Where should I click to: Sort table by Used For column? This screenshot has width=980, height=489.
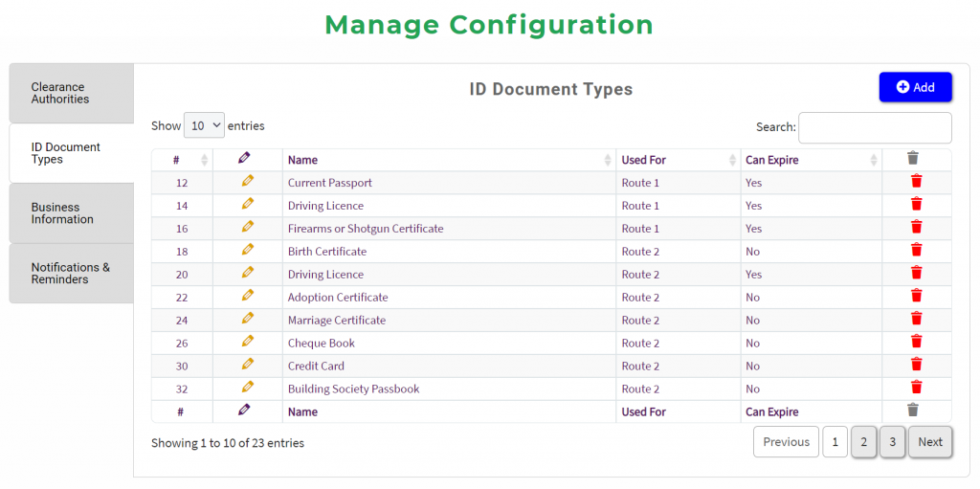point(678,160)
